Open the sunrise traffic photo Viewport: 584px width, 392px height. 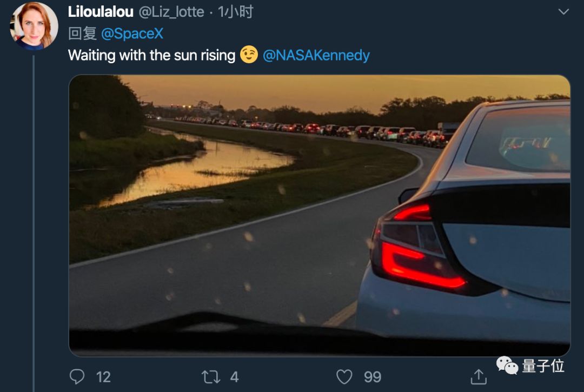(319, 215)
